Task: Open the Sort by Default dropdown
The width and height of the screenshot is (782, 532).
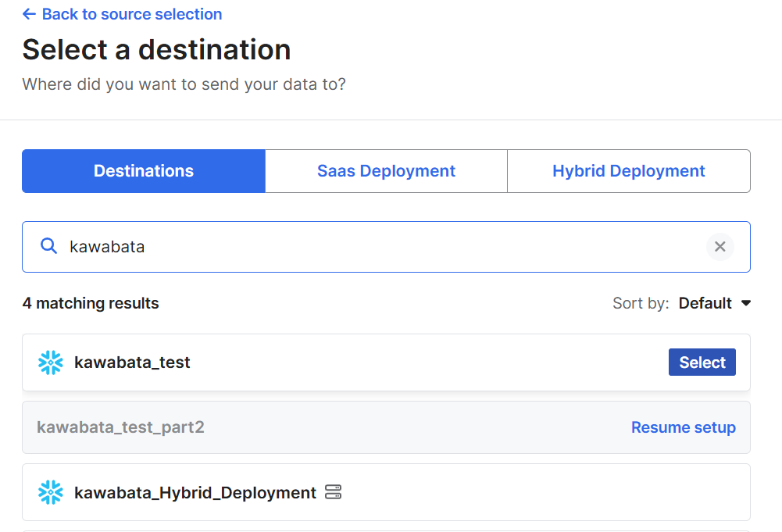Action: (705, 303)
